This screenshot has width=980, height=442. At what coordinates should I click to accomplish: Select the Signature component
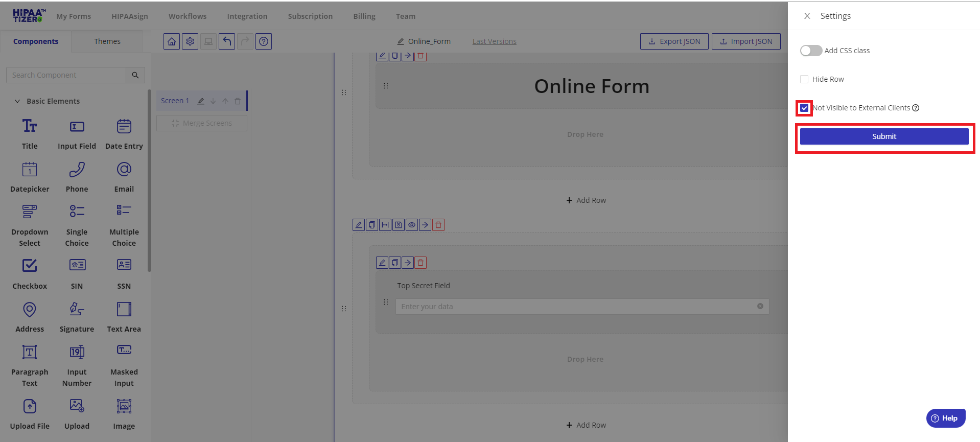[77, 317]
